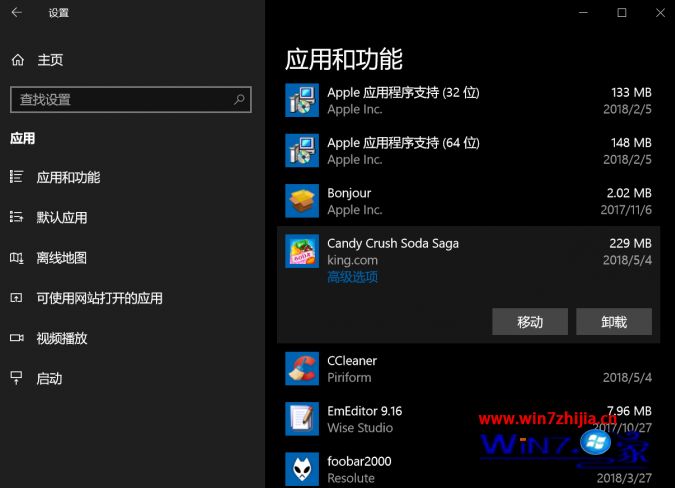Click inside the 查找设置 search field
Image resolution: width=675 pixels, height=488 pixels.
click(x=131, y=100)
